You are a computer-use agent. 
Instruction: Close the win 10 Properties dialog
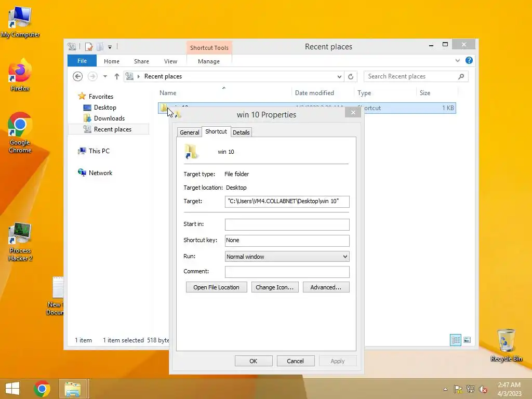coord(353,112)
